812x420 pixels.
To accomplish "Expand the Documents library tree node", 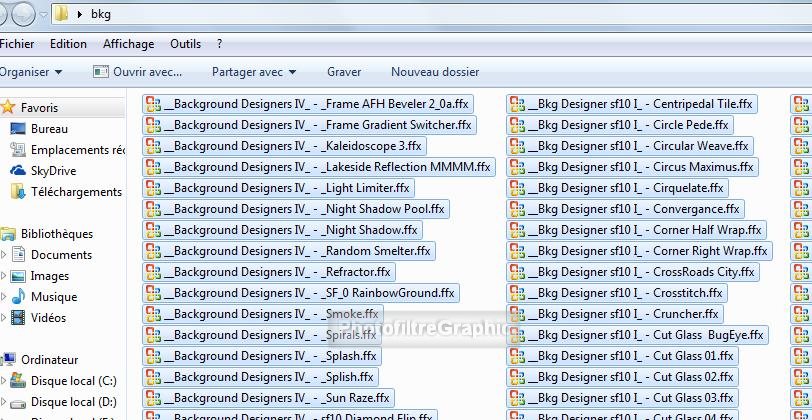I will pos(4,255).
